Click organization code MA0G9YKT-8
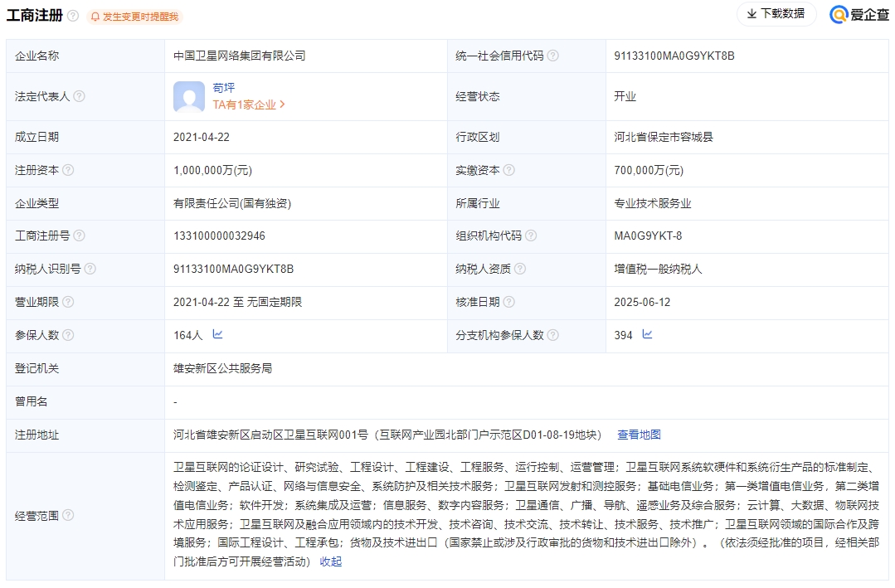 click(x=648, y=236)
